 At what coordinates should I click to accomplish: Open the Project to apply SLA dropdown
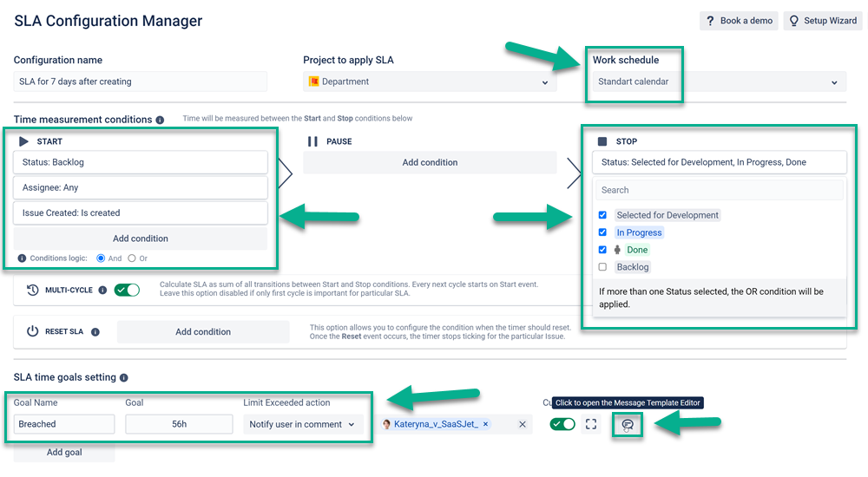tap(430, 82)
